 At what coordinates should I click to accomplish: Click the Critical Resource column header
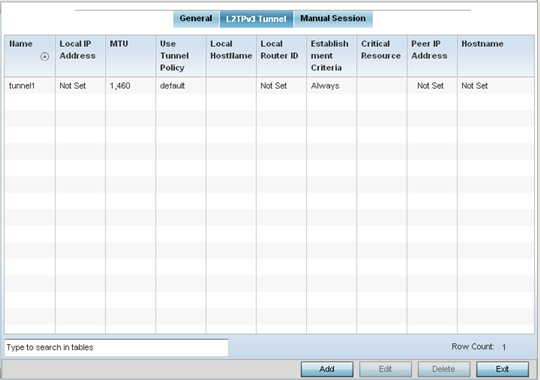point(382,56)
